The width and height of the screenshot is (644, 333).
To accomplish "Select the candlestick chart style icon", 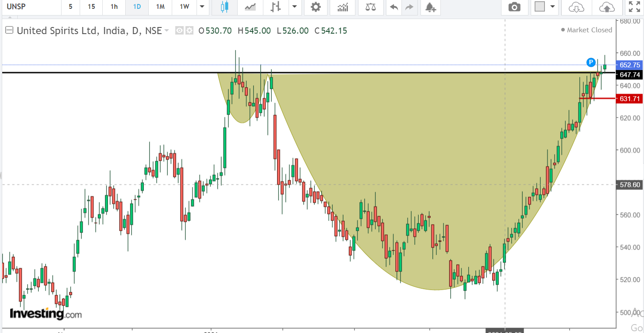I will click(x=224, y=7).
